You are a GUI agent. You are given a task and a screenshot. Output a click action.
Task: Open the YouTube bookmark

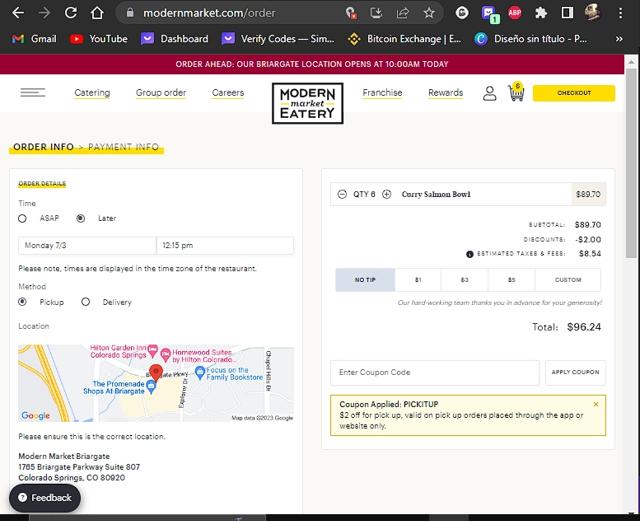[99, 39]
